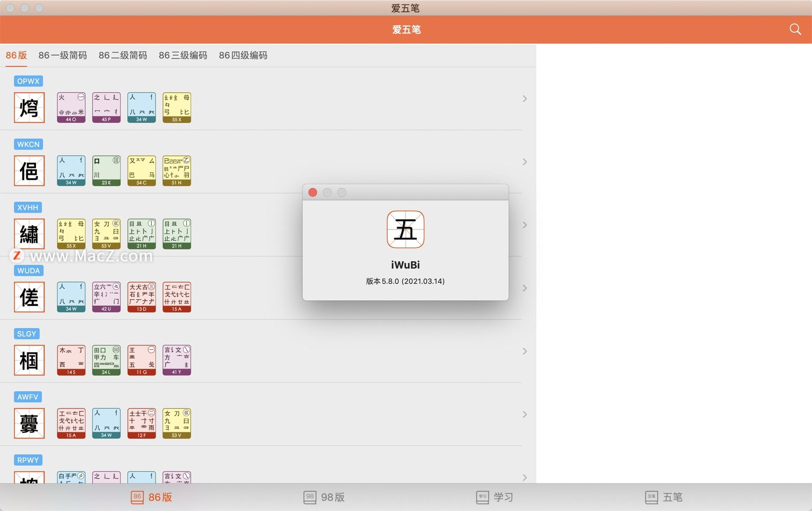
Task: Click the 12 F key card in AWFV row
Action: click(142, 423)
